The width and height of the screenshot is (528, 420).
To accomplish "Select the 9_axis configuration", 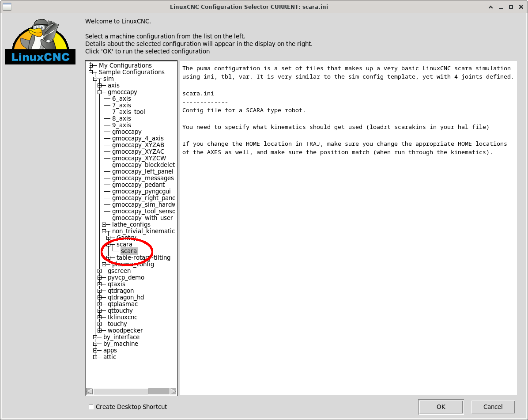I will 121,125.
